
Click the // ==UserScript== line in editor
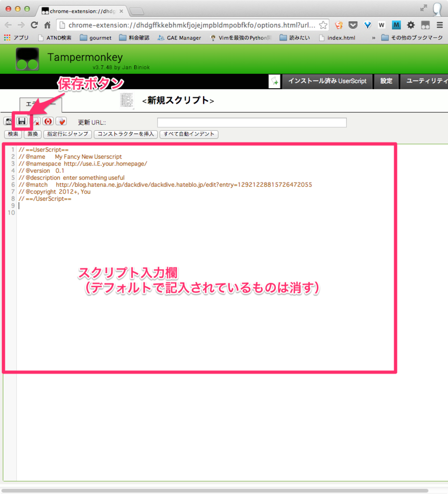(x=43, y=150)
